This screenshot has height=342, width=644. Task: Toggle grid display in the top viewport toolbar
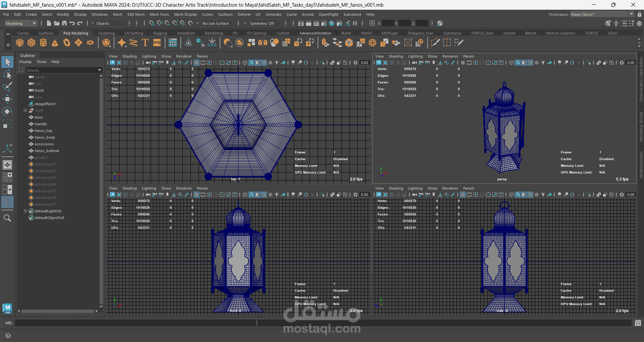(197, 63)
